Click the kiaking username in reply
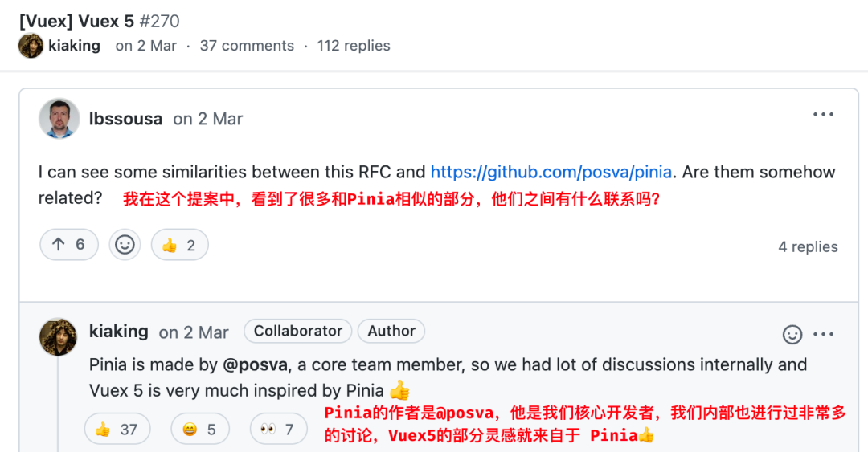This screenshot has height=452, width=868. 119,331
